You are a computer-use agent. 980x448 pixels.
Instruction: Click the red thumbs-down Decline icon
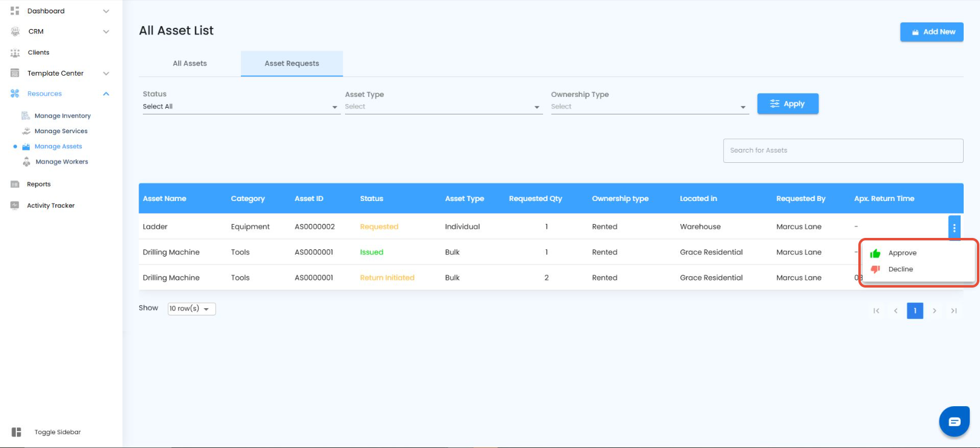[875, 269]
